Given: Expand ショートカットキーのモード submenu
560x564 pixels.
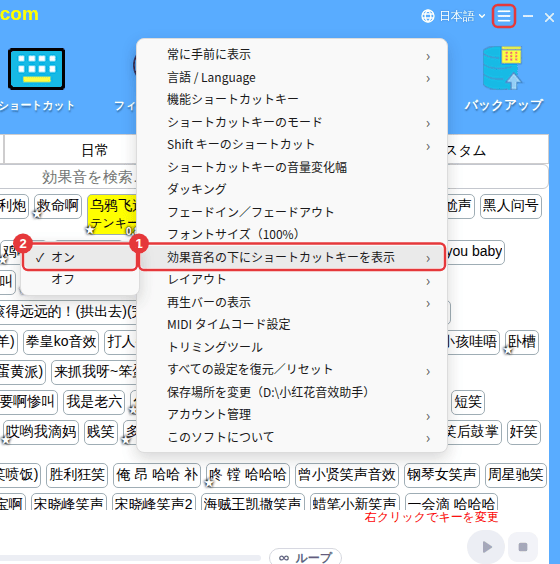Looking at the screenshot, I should [x=292, y=122].
